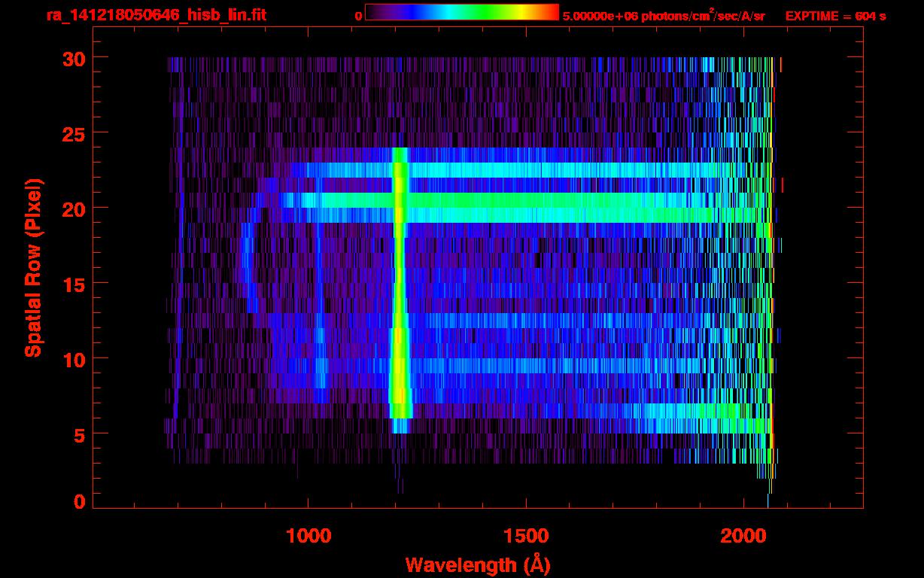This screenshot has height=578, width=924.
Task: Click the y-axis tick label 25
Action: click(x=74, y=133)
